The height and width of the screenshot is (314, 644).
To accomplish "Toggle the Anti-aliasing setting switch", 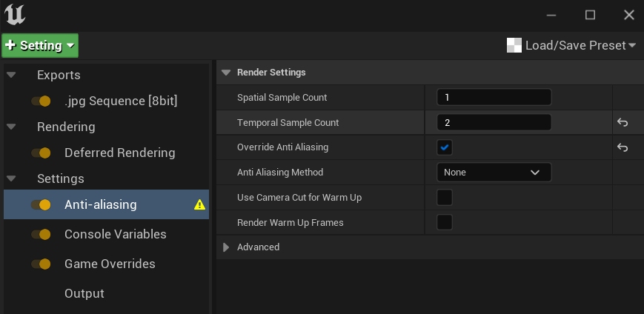I will [41, 205].
